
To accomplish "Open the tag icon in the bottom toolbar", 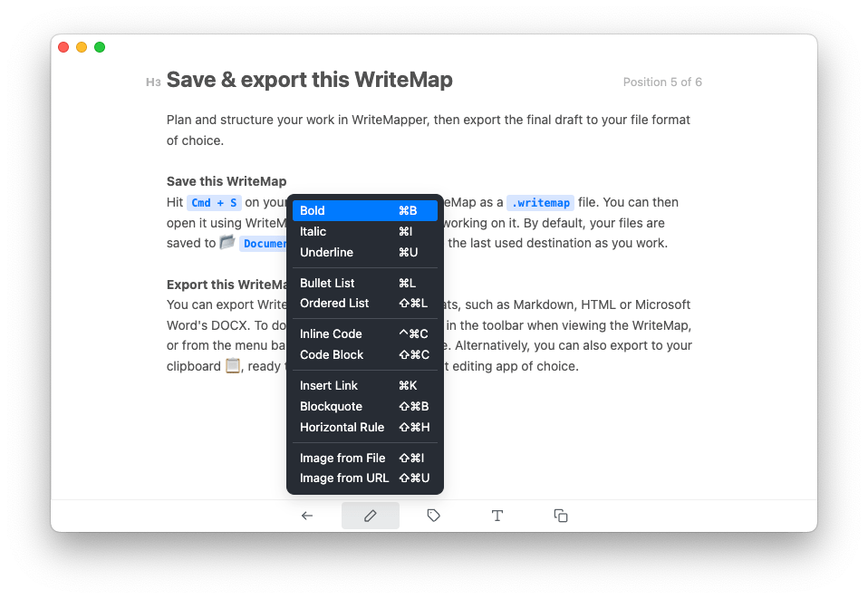I will tap(433, 516).
